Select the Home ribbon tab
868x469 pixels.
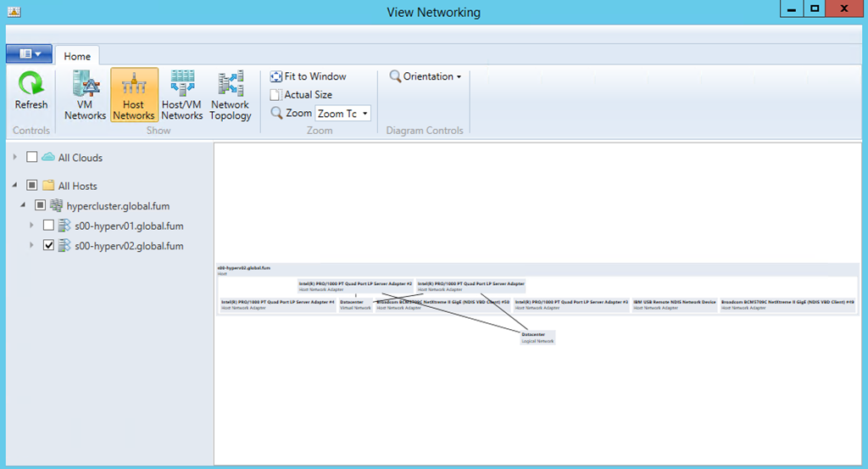(77, 56)
